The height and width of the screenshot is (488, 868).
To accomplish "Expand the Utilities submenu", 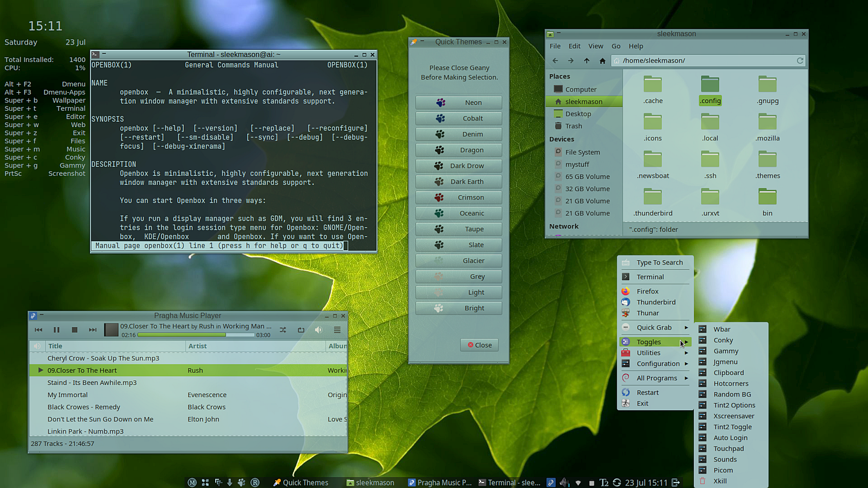I will click(655, 352).
